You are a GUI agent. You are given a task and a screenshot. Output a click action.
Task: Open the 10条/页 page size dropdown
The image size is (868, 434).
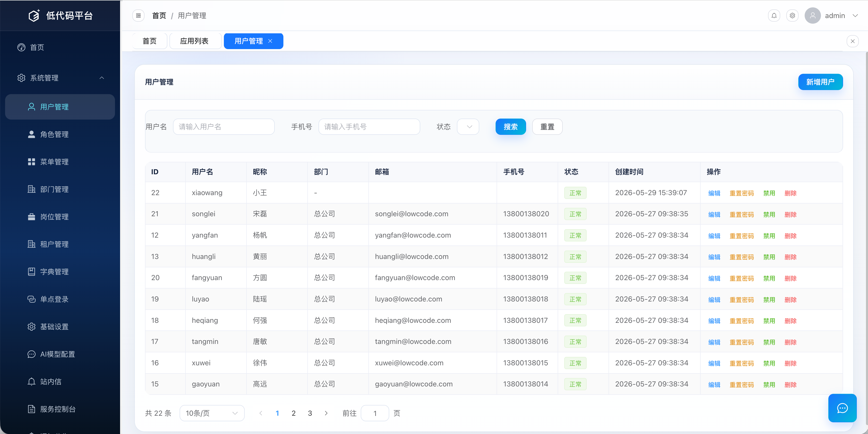coord(212,413)
